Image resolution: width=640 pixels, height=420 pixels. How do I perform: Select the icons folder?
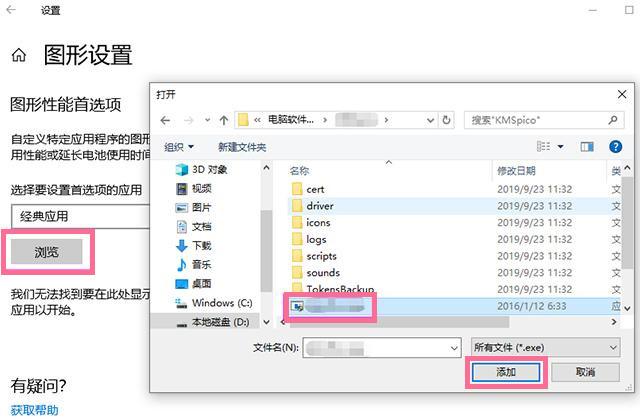tap(452, 223)
